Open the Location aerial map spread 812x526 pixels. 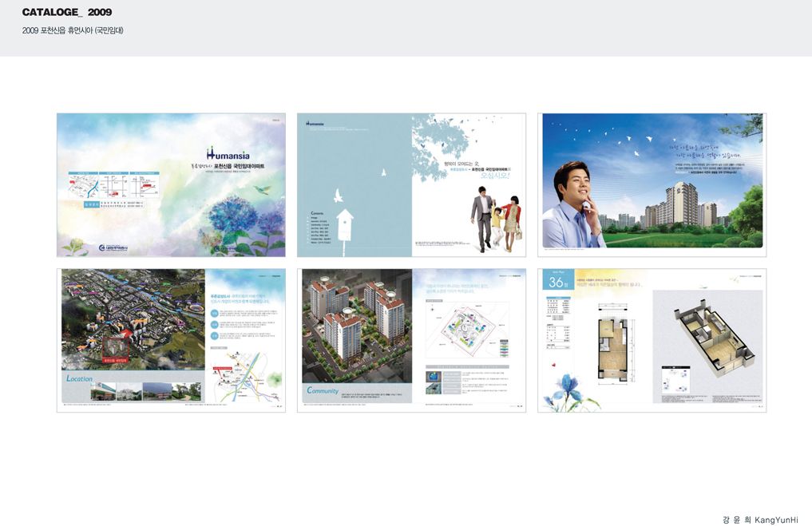pyautogui.click(x=171, y=340)
